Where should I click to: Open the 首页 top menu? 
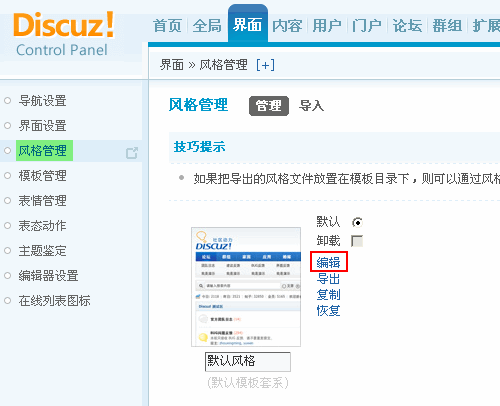tap(167, 26)
